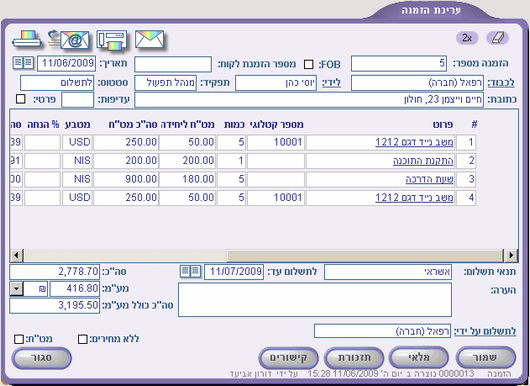Click the fax machine icon

pos(112,40)
